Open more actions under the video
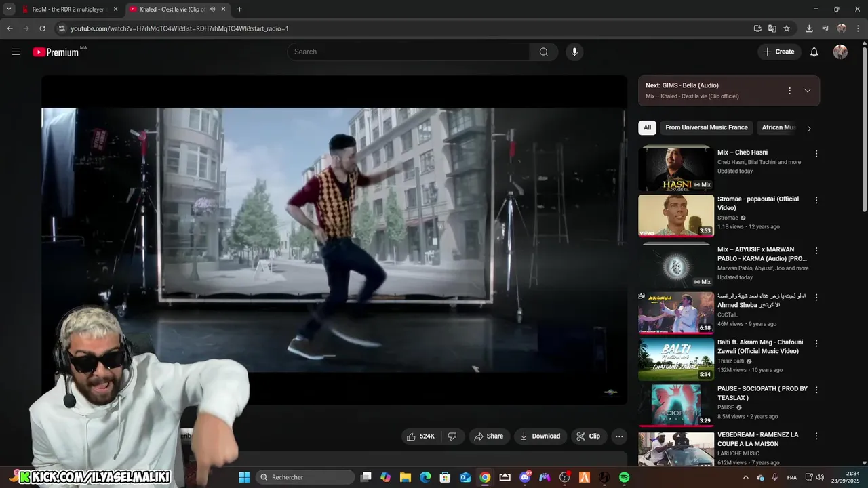Image resolution: width=868 pixels, height=488 pixels. (x=619, y=436)
